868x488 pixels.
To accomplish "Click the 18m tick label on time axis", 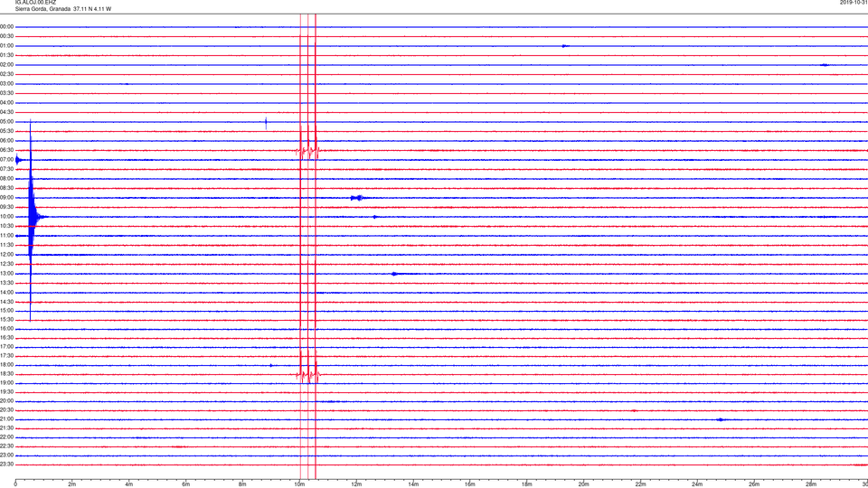I will 526,484.
